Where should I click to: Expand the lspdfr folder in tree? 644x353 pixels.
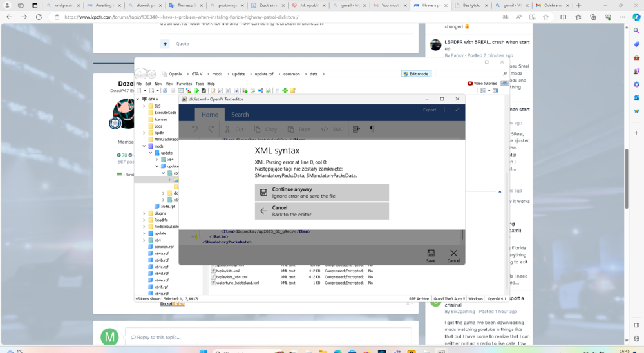(x=144, y=133)
